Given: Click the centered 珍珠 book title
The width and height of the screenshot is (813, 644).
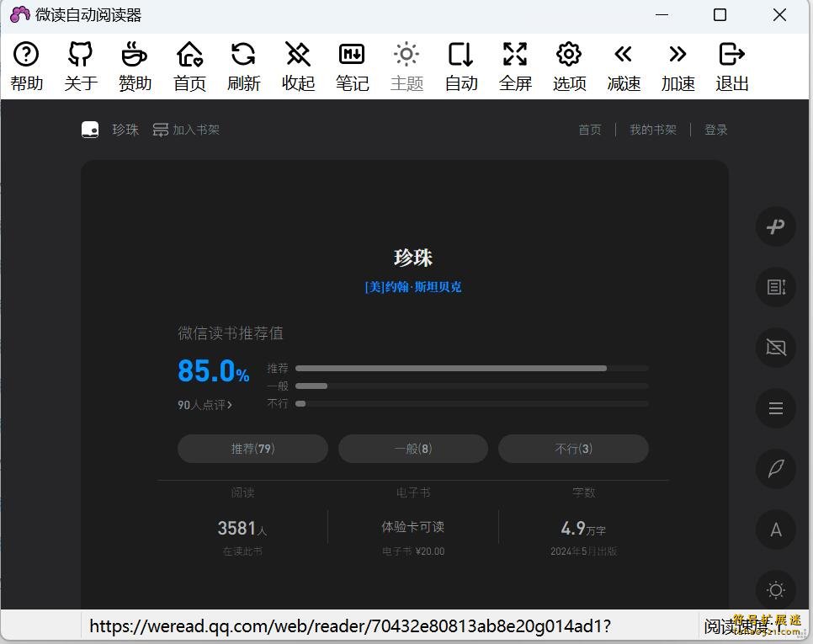Looking at the screenshot, I should coord(412,258).
